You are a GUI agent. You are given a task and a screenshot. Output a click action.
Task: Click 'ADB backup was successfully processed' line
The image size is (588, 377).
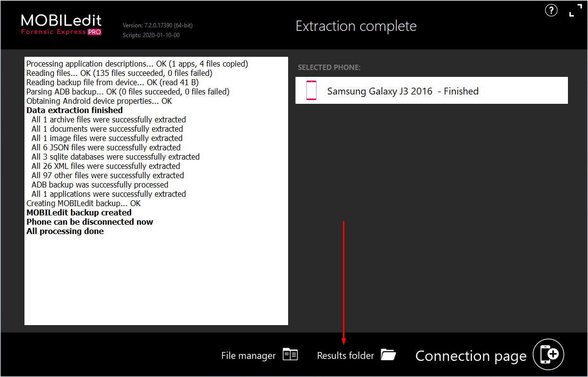pos(100,185)
